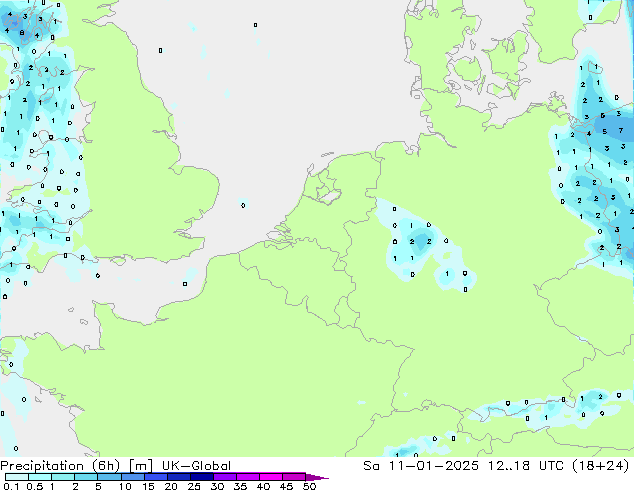Click the '7' precipitation value on the map
This screenshot has height=490, width=634.
click(621, 131)
